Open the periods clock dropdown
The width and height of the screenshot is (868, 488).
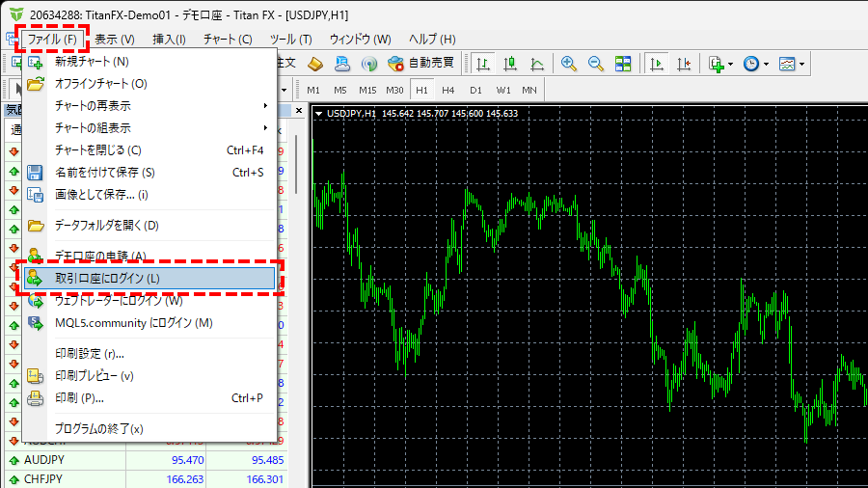[x=755, y=64]
